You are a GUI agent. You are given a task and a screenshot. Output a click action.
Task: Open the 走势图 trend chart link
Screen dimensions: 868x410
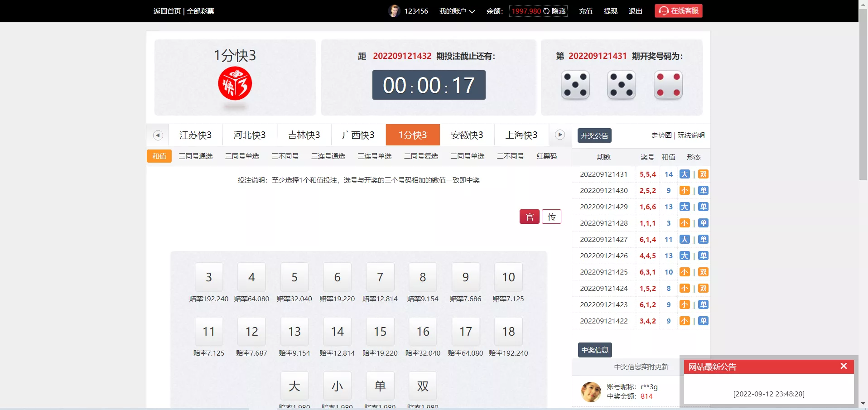(x=661, y=135)
